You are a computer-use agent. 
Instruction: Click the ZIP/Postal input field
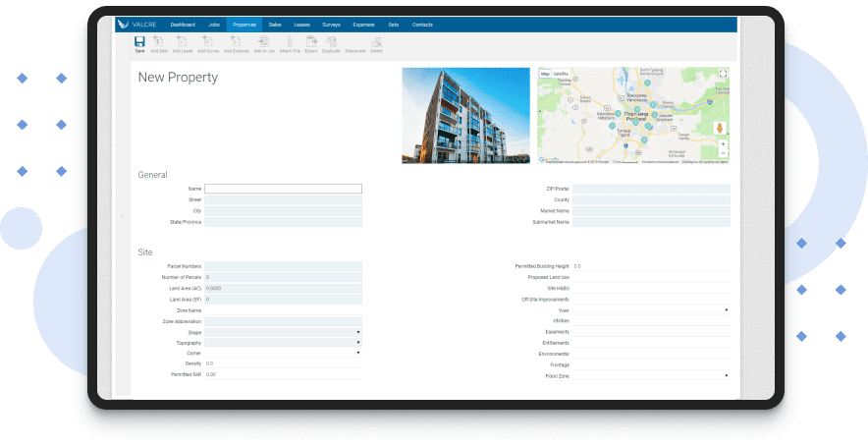coord(651,189)
